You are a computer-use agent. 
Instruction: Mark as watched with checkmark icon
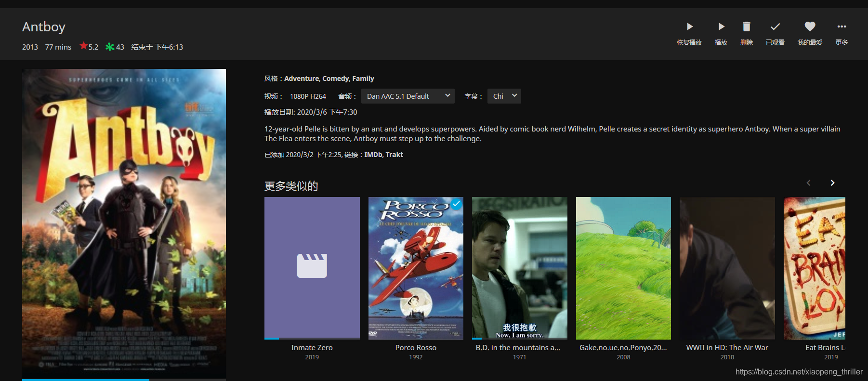pyautogui.click(x=775, y=26)
